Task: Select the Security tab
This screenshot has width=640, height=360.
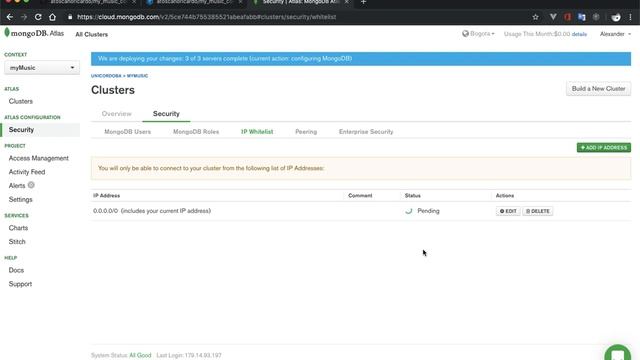Action: tap(166, 114)
